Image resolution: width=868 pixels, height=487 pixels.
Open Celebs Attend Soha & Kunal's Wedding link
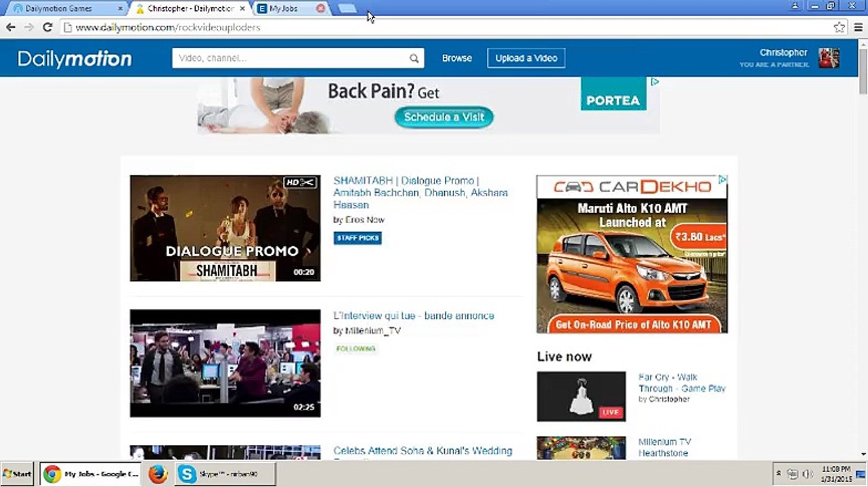(422, 451)
